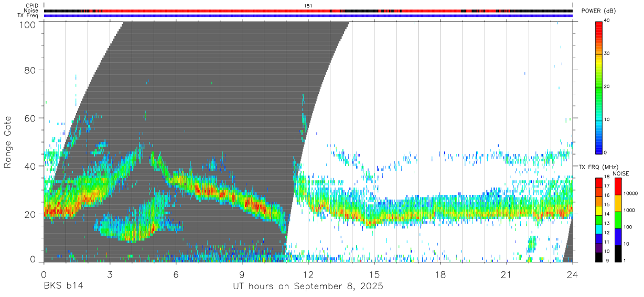644x297 pixels.
Task: Click the blue 11–12 MHz frequency swatch
Action: tap(599, 239)
